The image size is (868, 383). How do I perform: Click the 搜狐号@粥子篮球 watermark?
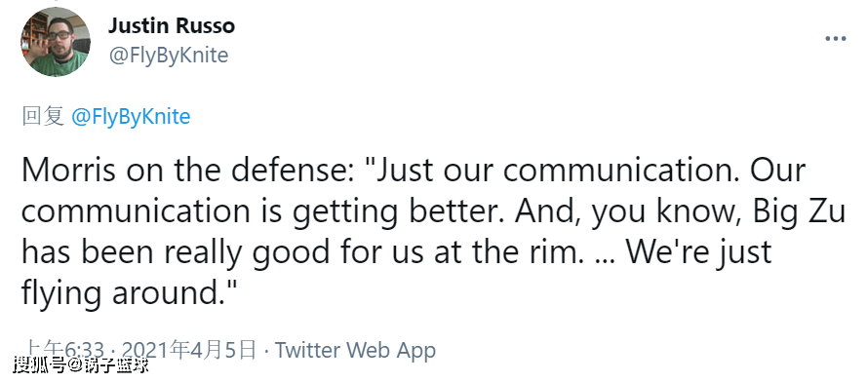point(81,365)
